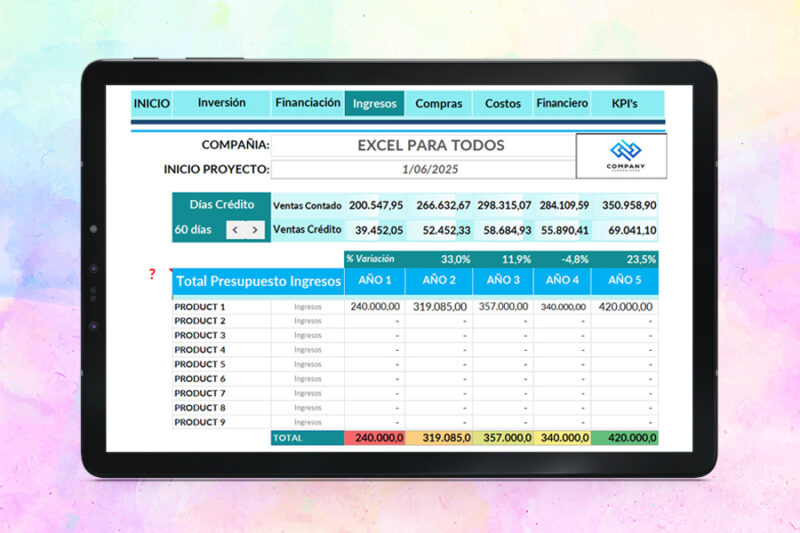
Task: Select the PRODUCT 6 row label
Action: click(200, 379)
